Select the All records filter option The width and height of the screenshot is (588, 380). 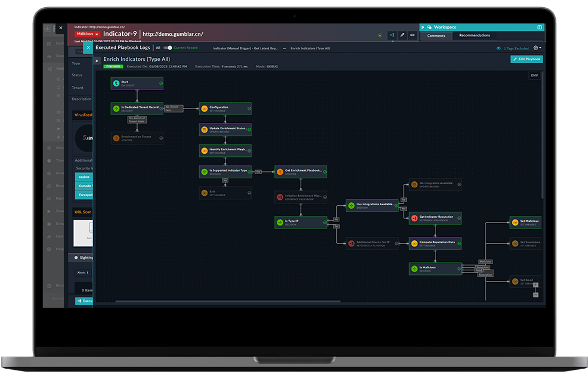tap(157, 47)
